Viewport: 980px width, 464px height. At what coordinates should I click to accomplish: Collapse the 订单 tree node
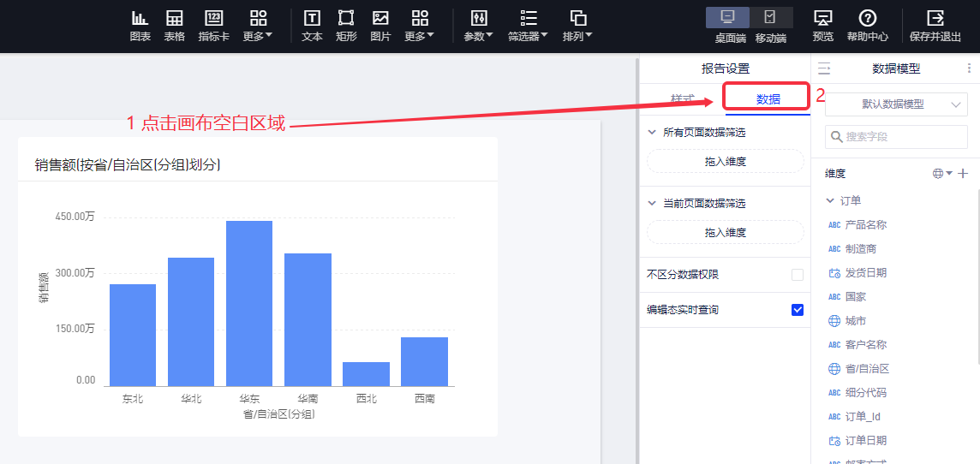(829, 200)
